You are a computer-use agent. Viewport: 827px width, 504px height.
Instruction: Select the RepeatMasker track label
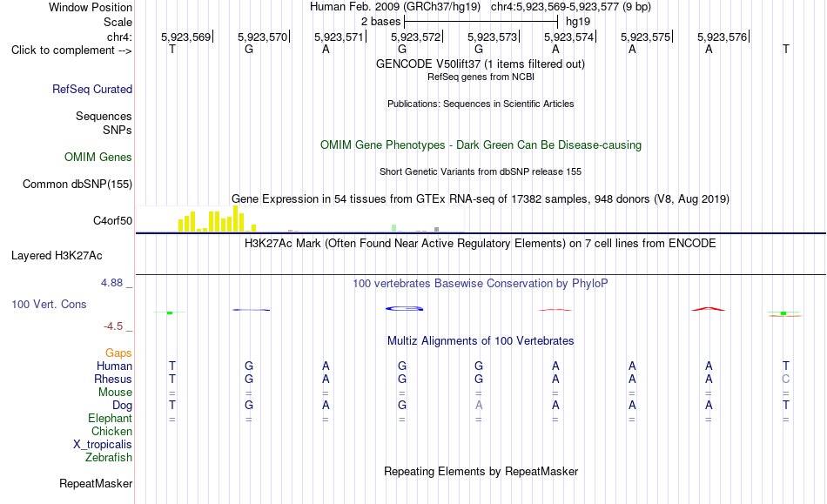pos(96,483)
